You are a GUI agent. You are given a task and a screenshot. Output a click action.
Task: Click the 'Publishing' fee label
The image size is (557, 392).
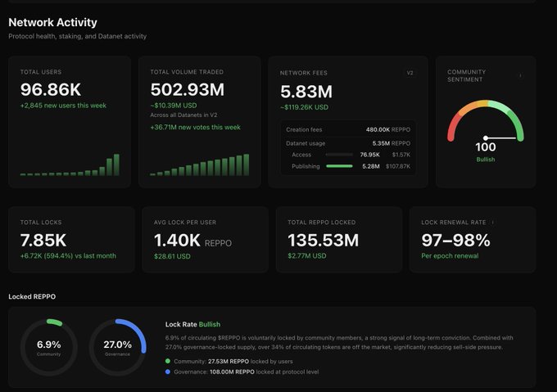point(306,166)
